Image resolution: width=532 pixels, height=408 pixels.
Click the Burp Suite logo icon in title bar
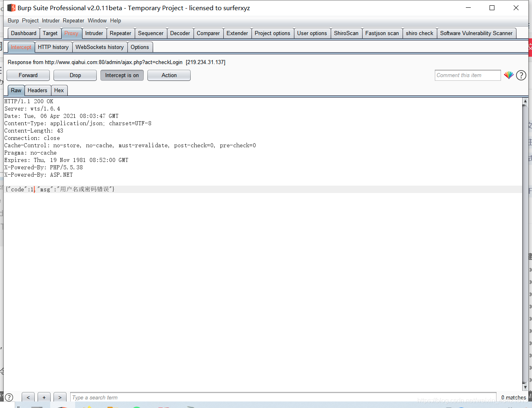[11, 8]
